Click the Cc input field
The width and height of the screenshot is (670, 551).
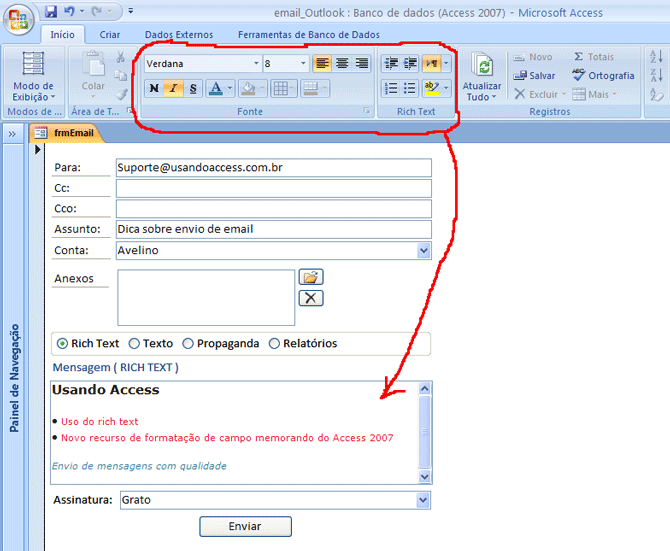(x=273, y=188)
